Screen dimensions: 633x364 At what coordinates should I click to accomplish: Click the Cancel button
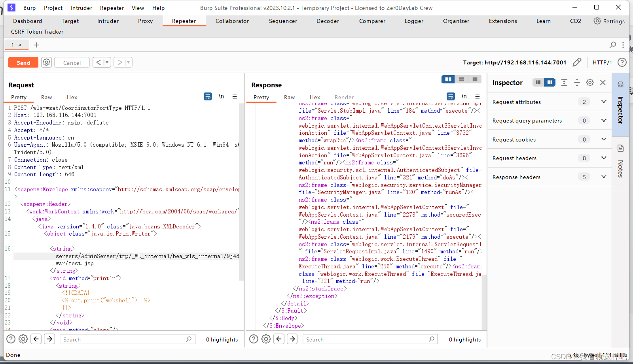72,62
